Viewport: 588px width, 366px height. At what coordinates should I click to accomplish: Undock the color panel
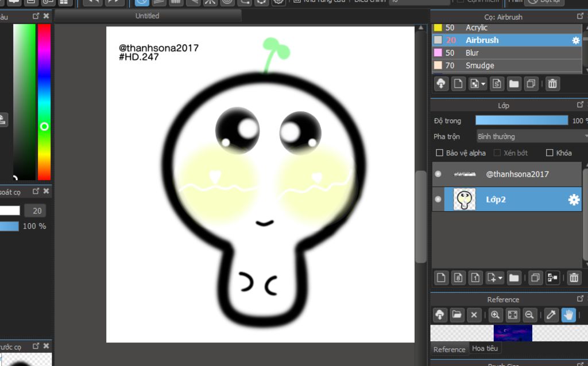point(36,15)
